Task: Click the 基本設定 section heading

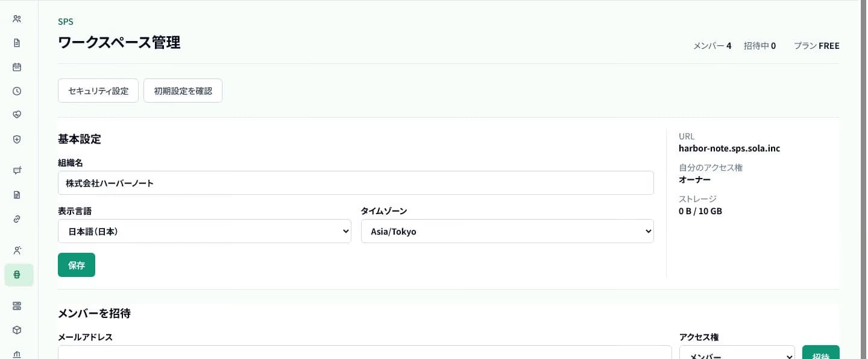Action: pos(80,139)
